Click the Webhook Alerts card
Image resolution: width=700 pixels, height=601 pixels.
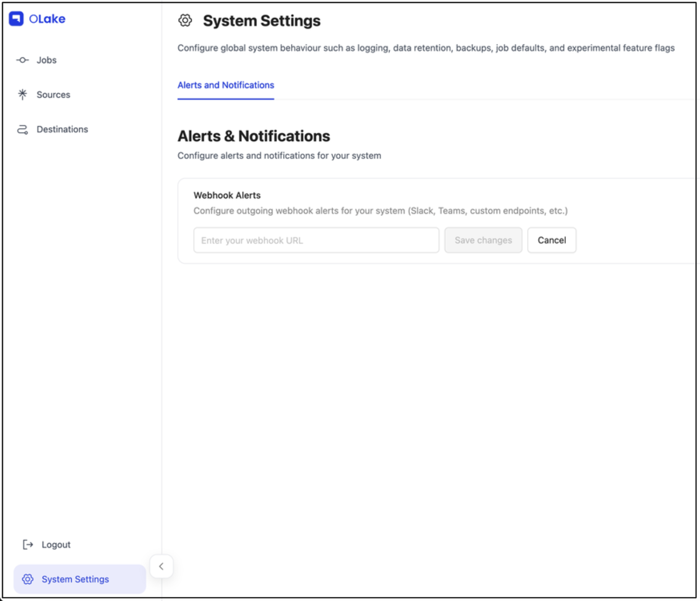click(x=382, y=221)
